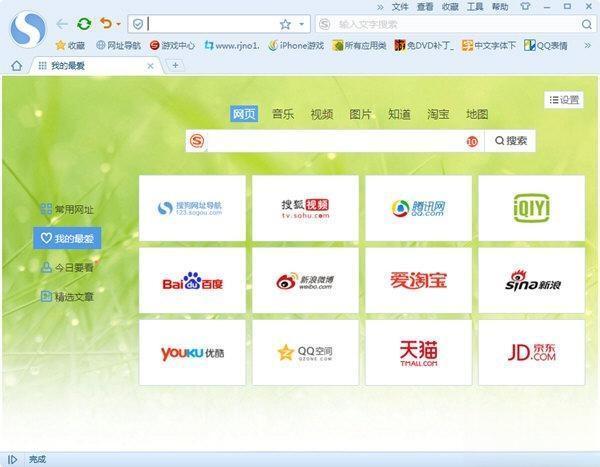Click the toolbar search box engine icon
Viewport: 600px width, 467px height.
click(x=324, y=24)
